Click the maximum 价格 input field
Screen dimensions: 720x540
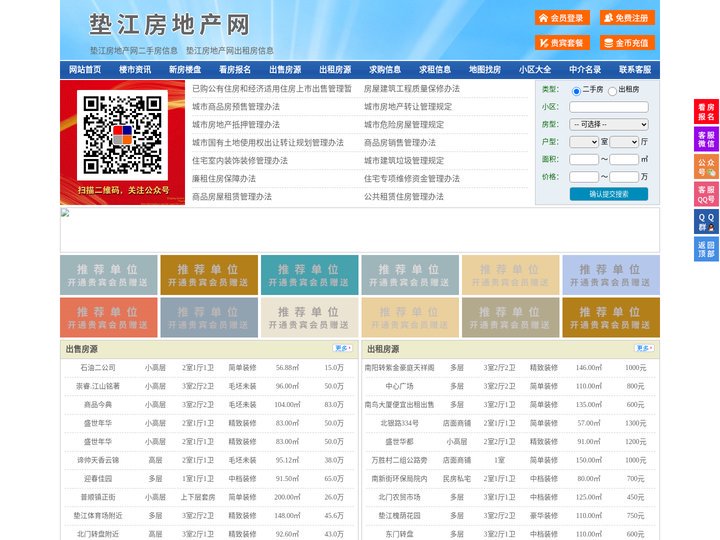(x=624, y=177)
